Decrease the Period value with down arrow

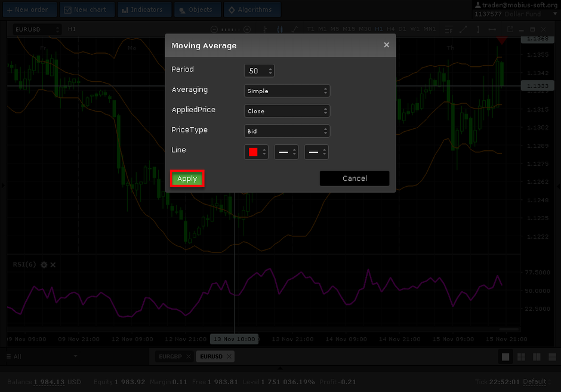point(271,73)
